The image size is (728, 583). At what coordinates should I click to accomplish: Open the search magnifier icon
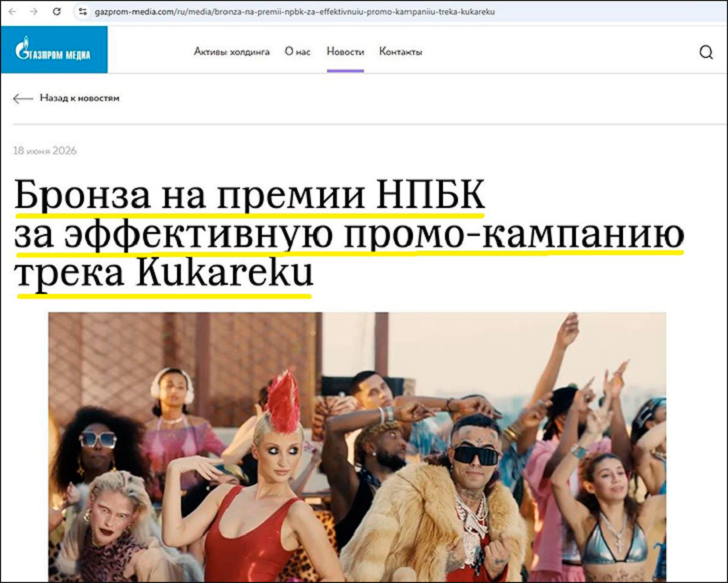click(x=706, y=52)
